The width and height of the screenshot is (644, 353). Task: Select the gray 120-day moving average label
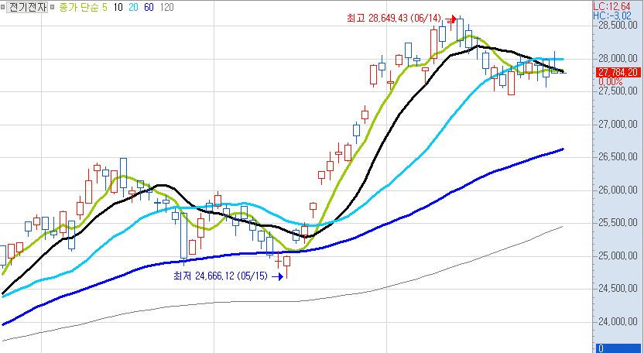[166, 7]
